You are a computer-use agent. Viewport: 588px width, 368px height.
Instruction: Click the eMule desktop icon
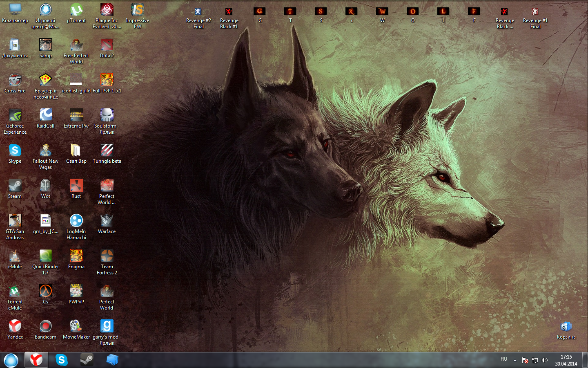(x=15, y=259)
